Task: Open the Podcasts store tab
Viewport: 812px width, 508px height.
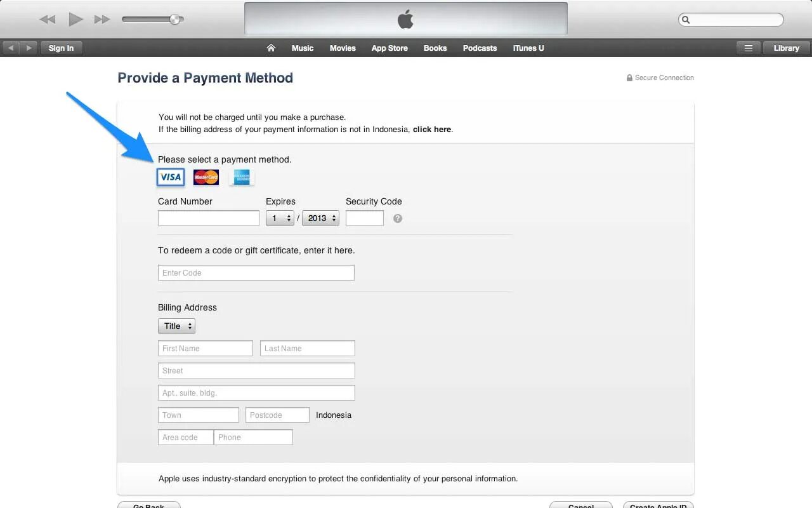Action: point(480,48)
